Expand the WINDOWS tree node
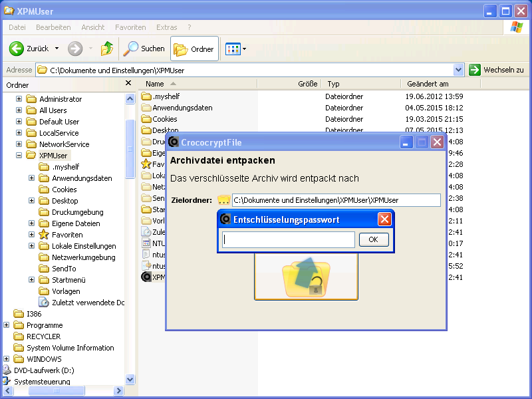The height and width of the screenshot is (399, 532). coord(7,359)
